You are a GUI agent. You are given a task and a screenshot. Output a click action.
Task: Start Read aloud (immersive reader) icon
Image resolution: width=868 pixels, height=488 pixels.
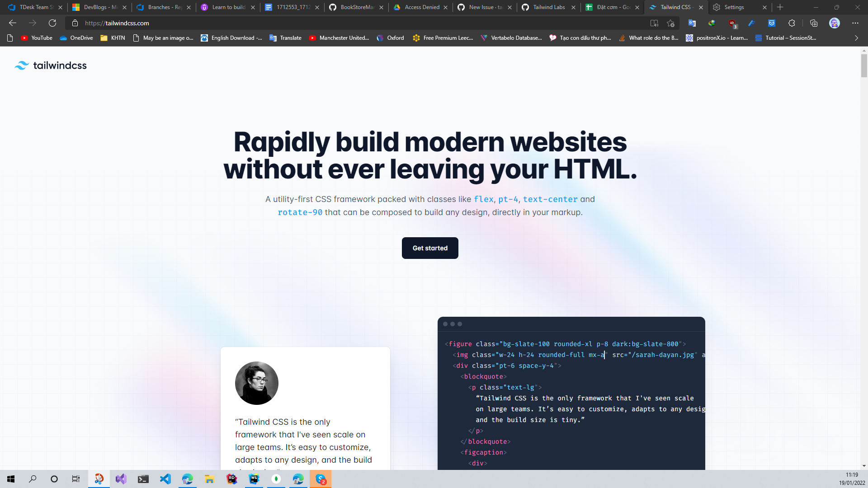[654, 23]
